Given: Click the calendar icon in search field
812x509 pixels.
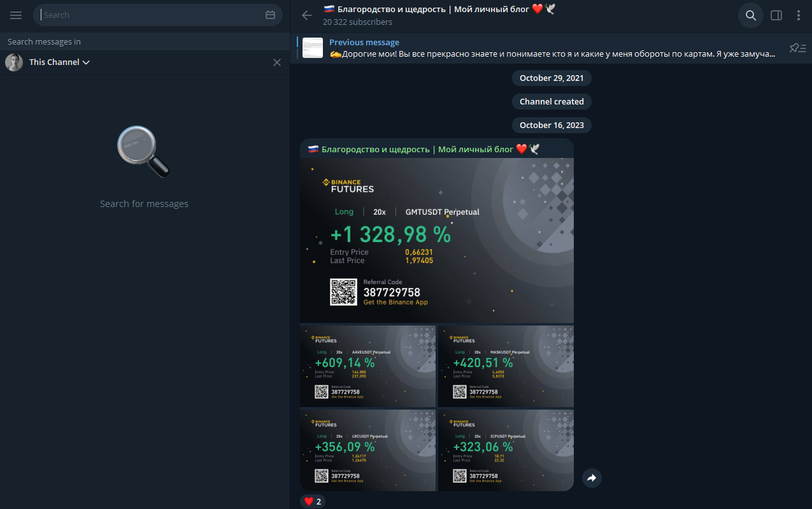Looking at the screenshot, I should [270, 15].
